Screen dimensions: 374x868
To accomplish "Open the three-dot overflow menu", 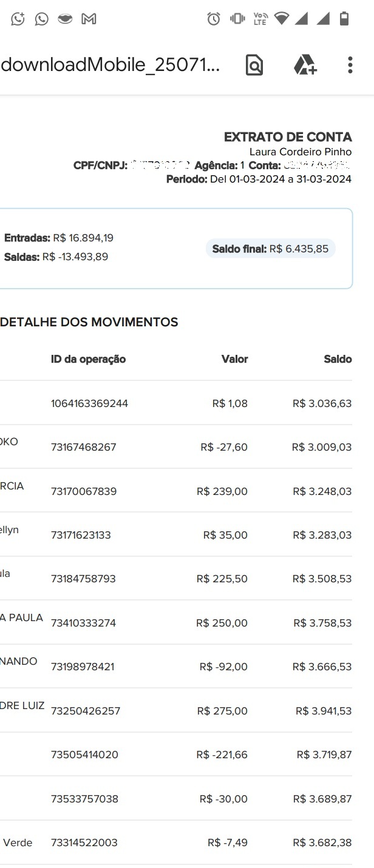I will [350, 64].
